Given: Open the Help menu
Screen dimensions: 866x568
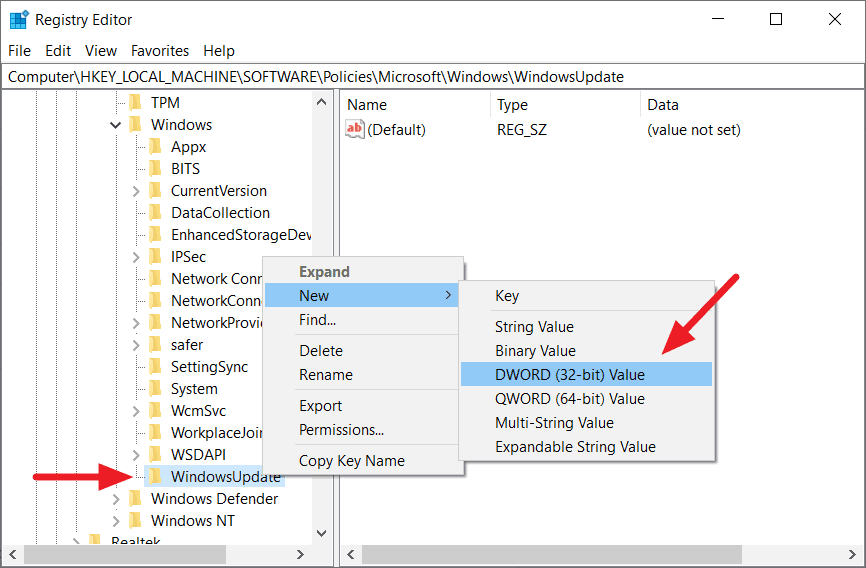Looking at the screenshot, I should coord(219,51).
